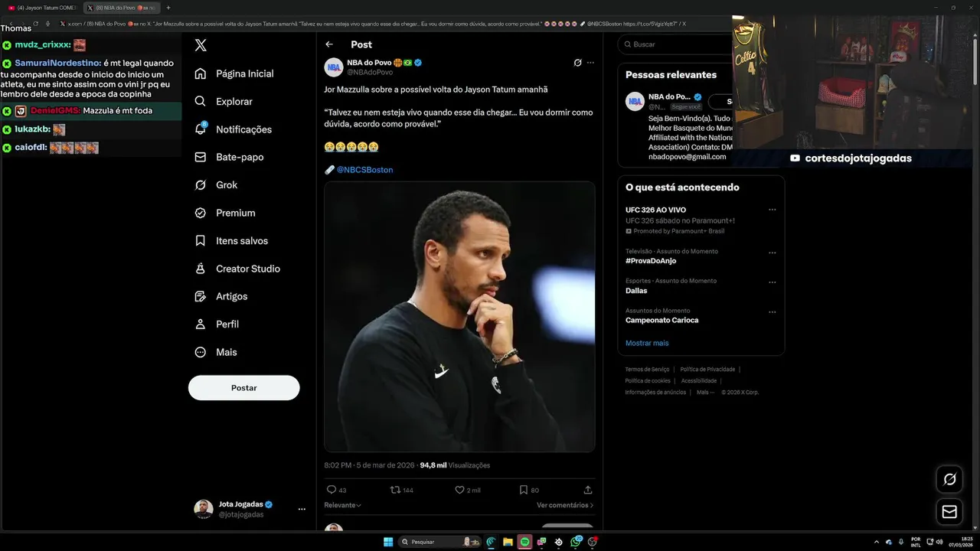This screenshot has width=980, height=551.
Task: Open a new browser tab
Action: coord(168,8)
